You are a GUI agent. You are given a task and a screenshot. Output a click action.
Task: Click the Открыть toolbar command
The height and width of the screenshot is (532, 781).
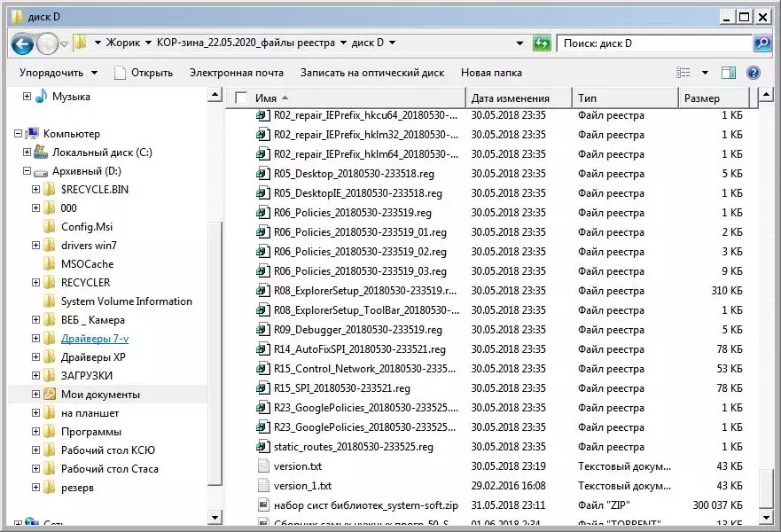pos(144,73)
